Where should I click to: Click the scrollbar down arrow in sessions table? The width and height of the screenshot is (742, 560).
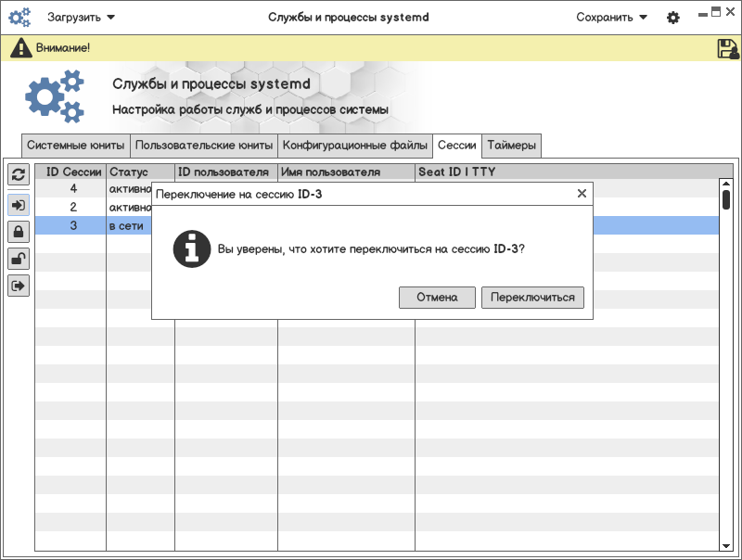pyautogui.click(x=726, y=545)
